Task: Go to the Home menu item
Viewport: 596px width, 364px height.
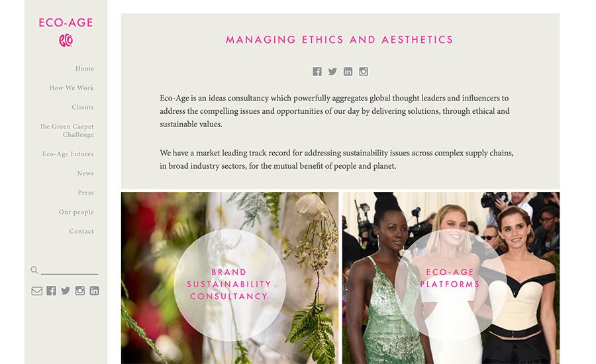Action: [x=84, y=68]
